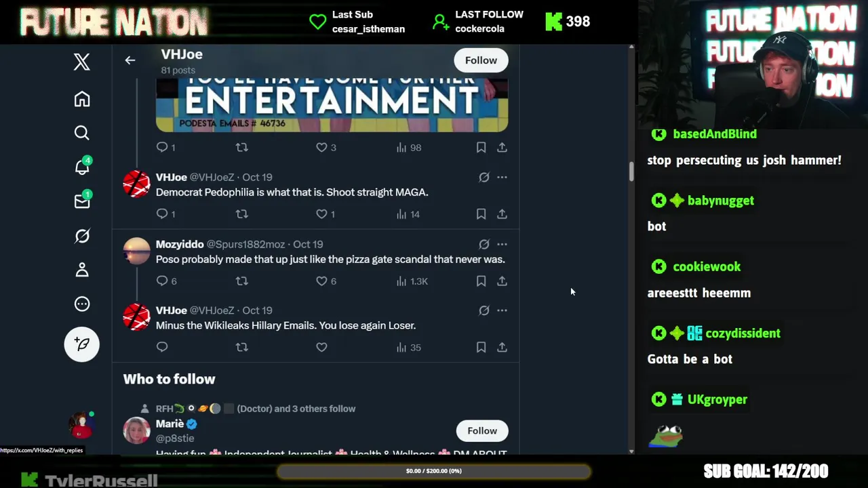868x488 pixels.
Task: Reply to the 'Wikileaks Hillary Emails' post
Action: 162,347
